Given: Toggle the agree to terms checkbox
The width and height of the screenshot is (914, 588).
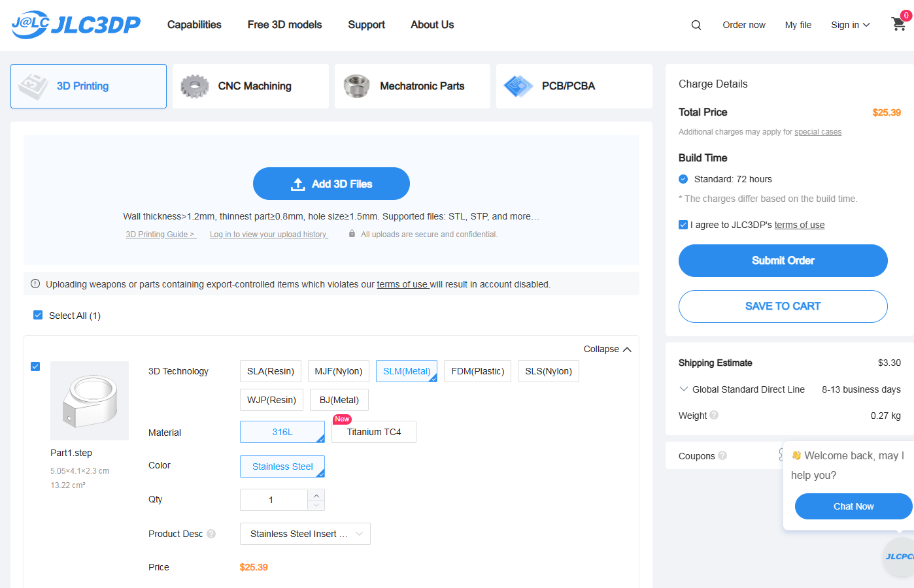Looking at the screenshot, I should [683, 225].
